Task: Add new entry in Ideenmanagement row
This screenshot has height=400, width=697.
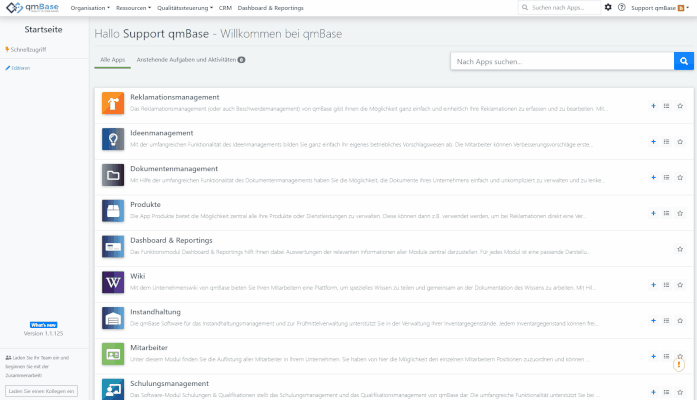Action: pyautogui.click(x=653, y=142)
